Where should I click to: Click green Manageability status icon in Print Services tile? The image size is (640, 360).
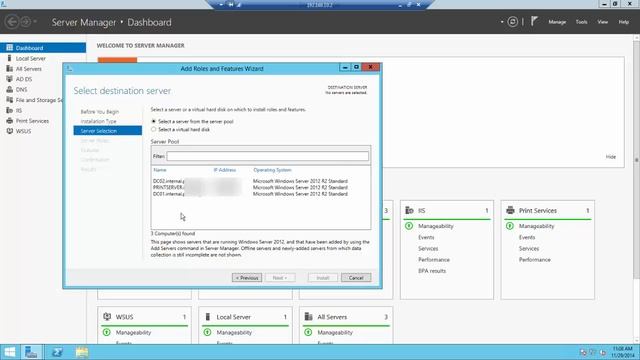510,226
